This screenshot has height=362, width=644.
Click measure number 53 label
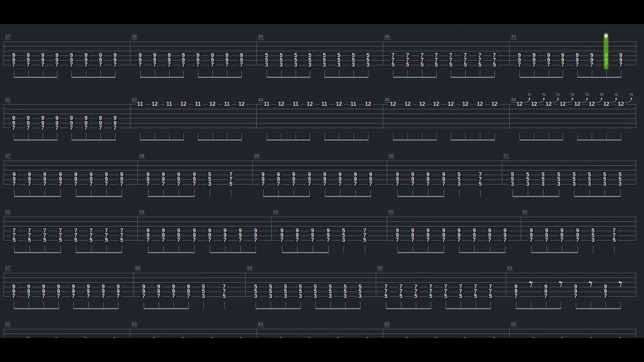pyautogui.click(x=141, y=212)
